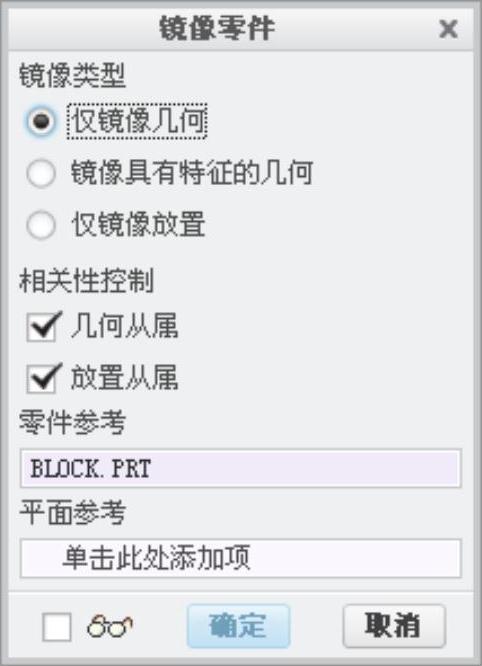Click the 几何从属 label text

tap(124, 327)
